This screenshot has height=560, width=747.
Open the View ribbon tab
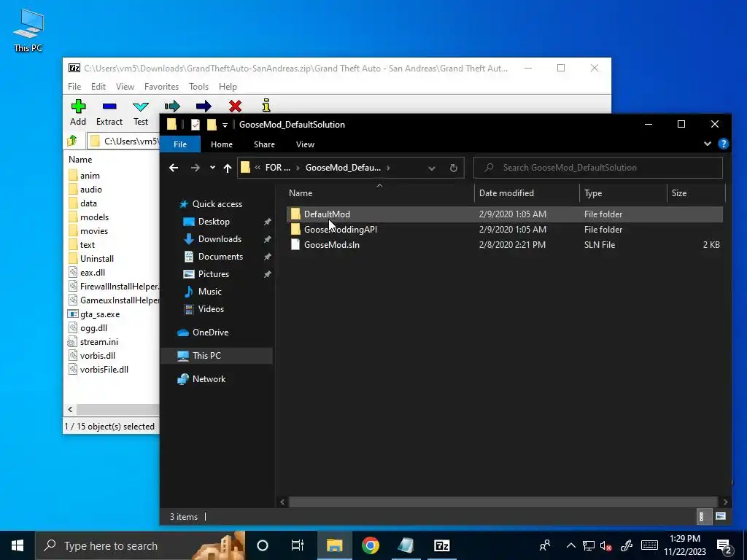tap(305, 144)
